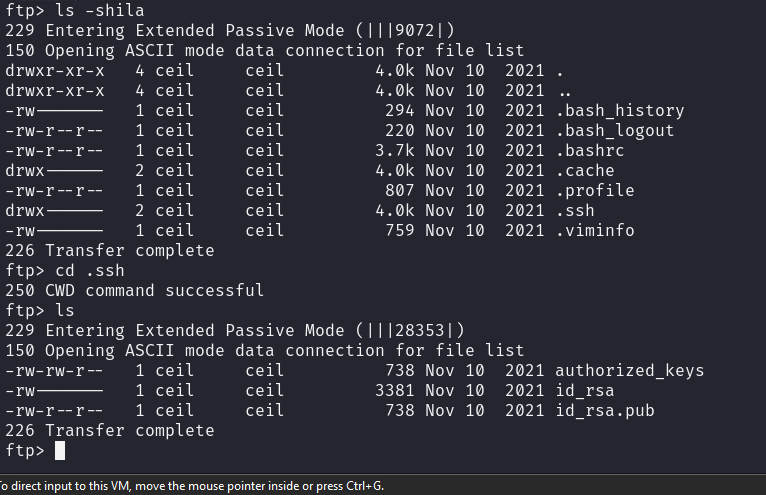This screenshot has width=766, height=495.
Task: Click the terminal cursor block after the prompt
Action: pos(60,451)
